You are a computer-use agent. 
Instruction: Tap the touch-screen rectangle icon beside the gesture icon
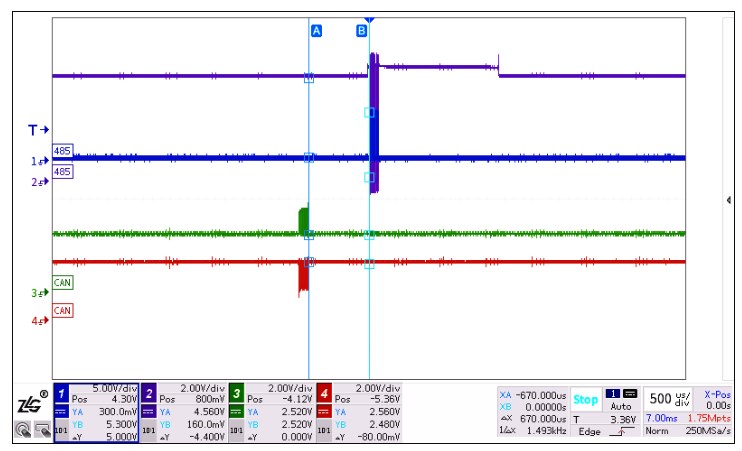pyautogui.click(x=43, y=430)
